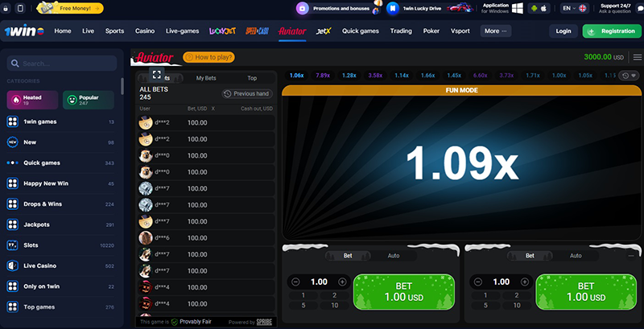Open the Drops & Wins category
This screenshot has height=329, width=644.
[x=60, y=204]
